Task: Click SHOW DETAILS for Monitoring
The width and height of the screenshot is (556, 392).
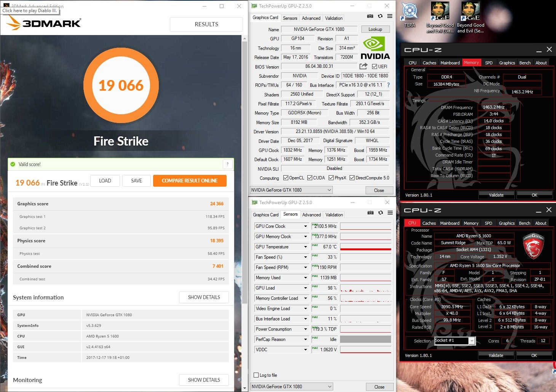Action: [x=204, y=380]
